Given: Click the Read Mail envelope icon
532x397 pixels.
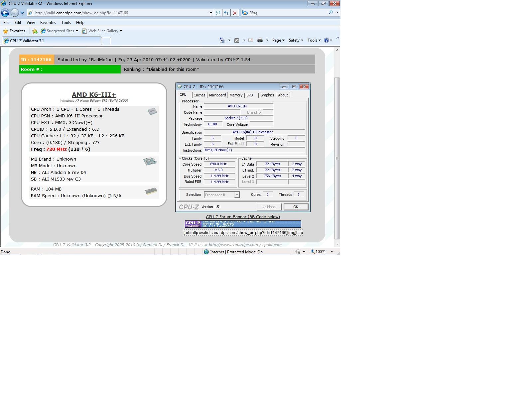Looking at the screenshot, I should (x=251, y=40).
